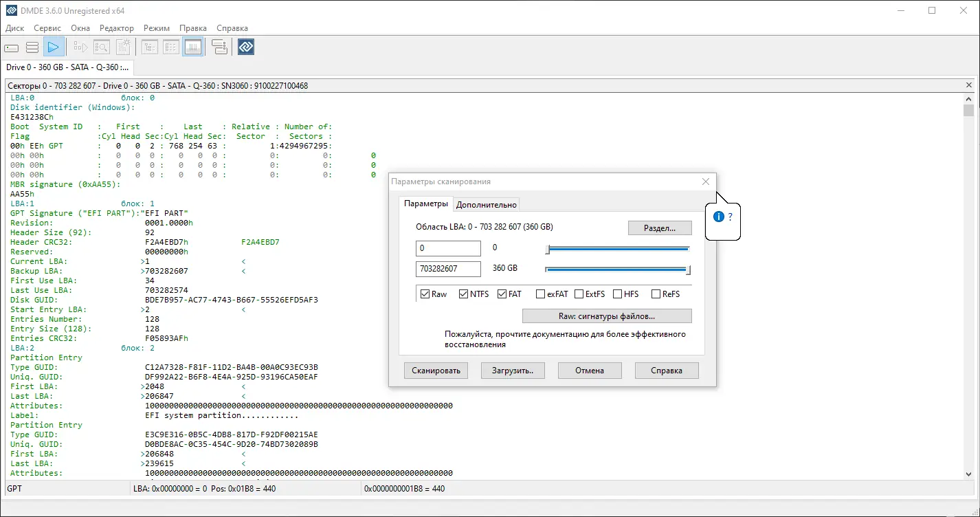The image size is (980, 517).
Task: Click the Загрузить.. button
Action: click(x=513, y=371)
